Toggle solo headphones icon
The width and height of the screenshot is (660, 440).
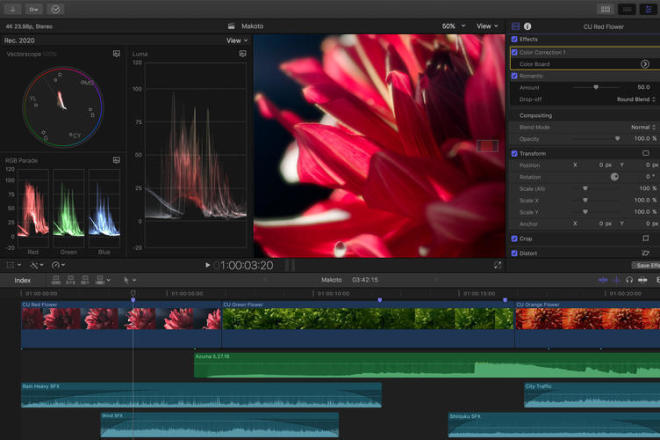[629, 280]
